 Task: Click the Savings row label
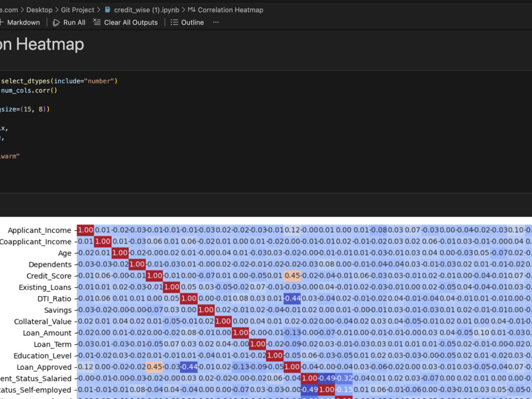pyautogui.click(x=57, y=310)
